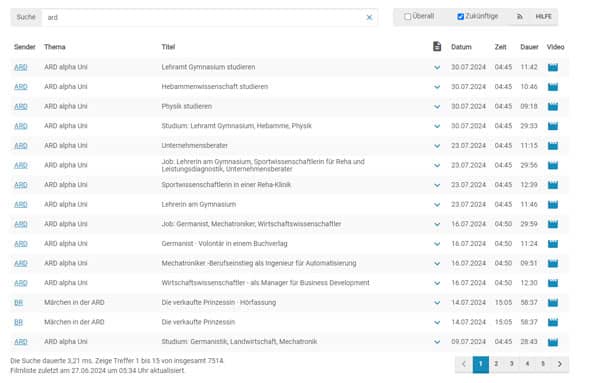
Task: Open video for Die verkaufte Prinzessin - Hörfassung
Action: (553, 303)
